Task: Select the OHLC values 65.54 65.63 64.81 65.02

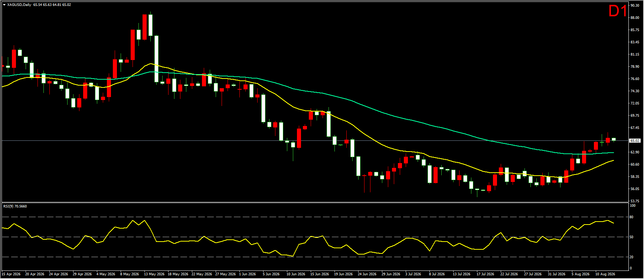Action: pyautogui.click(x=52, y=5)
